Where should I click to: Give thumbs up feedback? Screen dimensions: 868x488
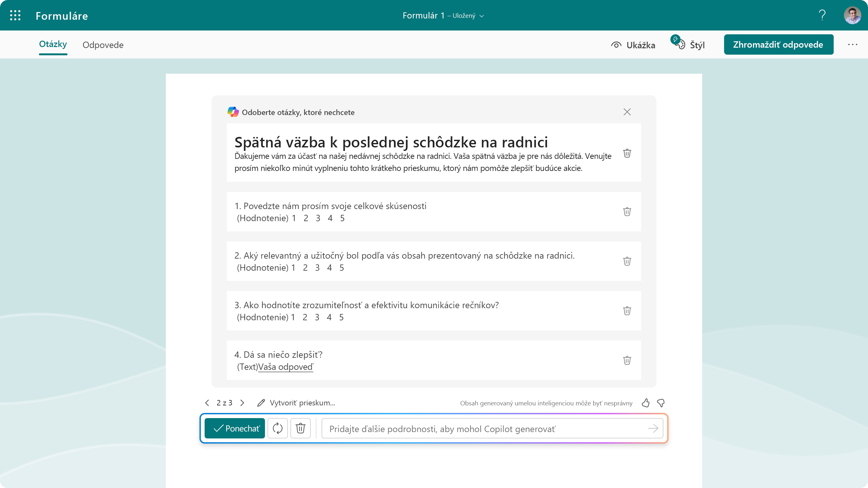(x=646, y=403)
